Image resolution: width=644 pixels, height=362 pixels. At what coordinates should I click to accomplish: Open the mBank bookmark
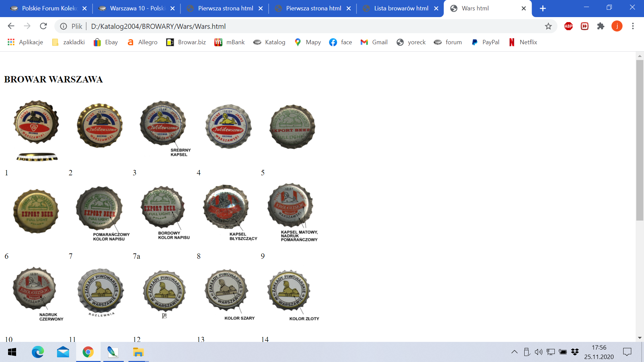230,42
